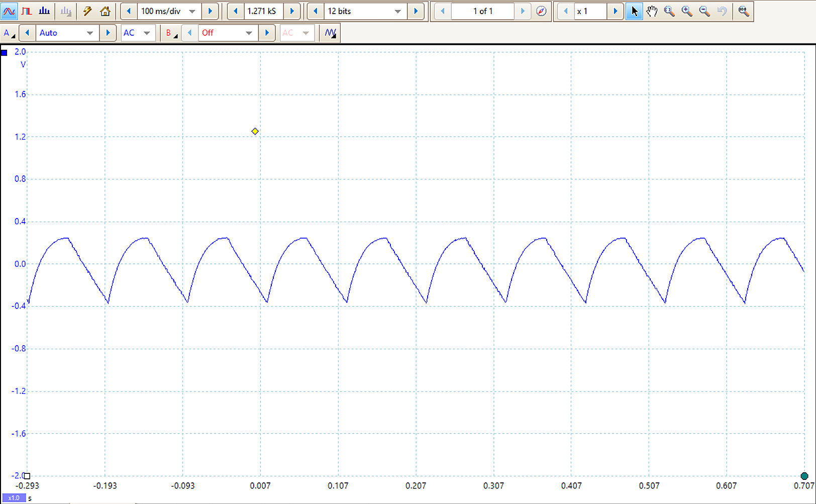
Task: Decrease number of samples arrow
Action: point(236,11)
